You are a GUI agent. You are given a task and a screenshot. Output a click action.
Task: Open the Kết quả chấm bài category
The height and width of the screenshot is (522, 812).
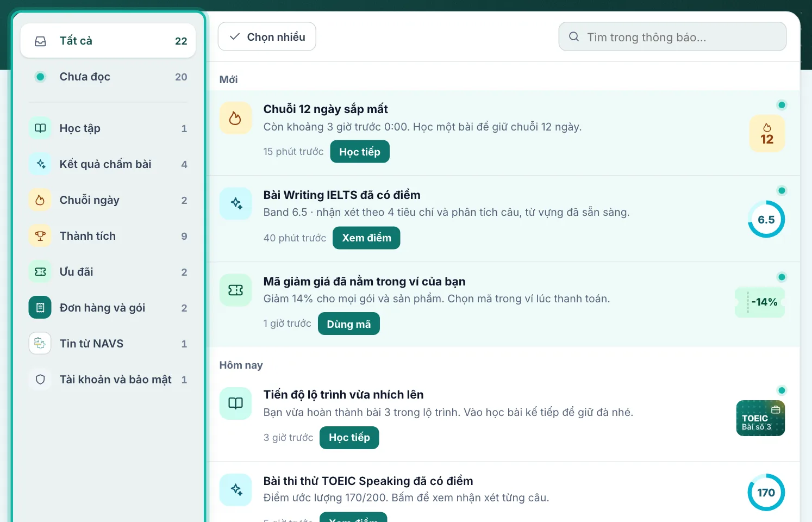(x=108, y=164)
